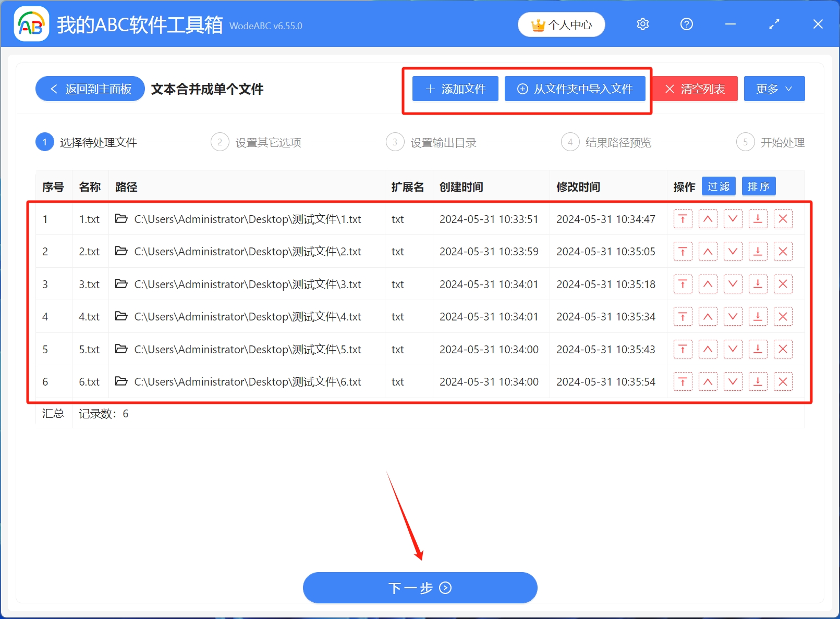Enable the 过滤 filter option
This screenshot has height=619, width=840.
click(719, 186)
